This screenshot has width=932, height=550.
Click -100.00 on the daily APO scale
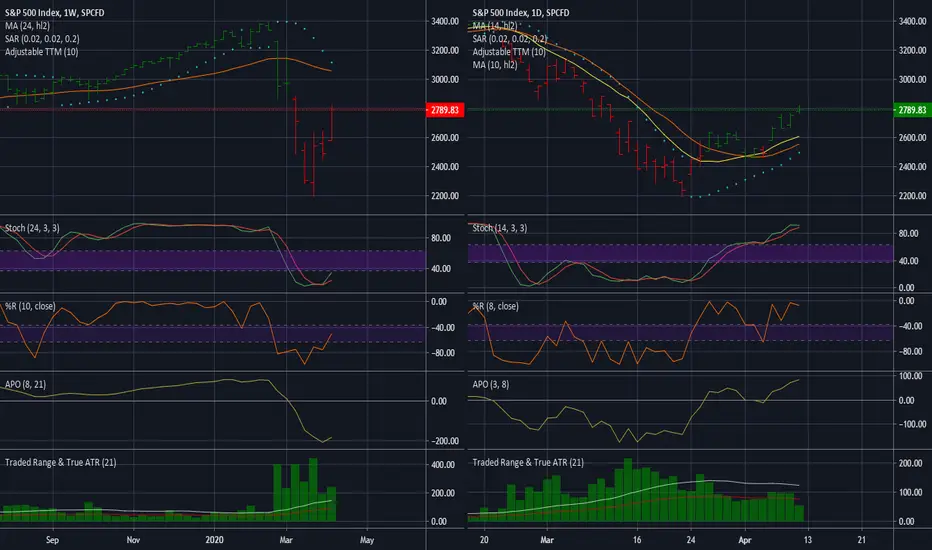coord(911,424)
